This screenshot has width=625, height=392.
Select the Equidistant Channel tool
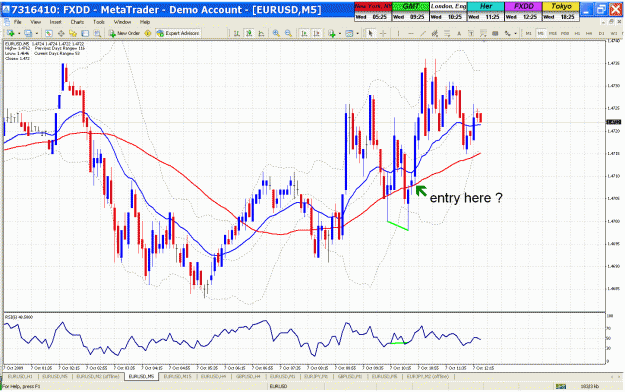pos(435,33)
